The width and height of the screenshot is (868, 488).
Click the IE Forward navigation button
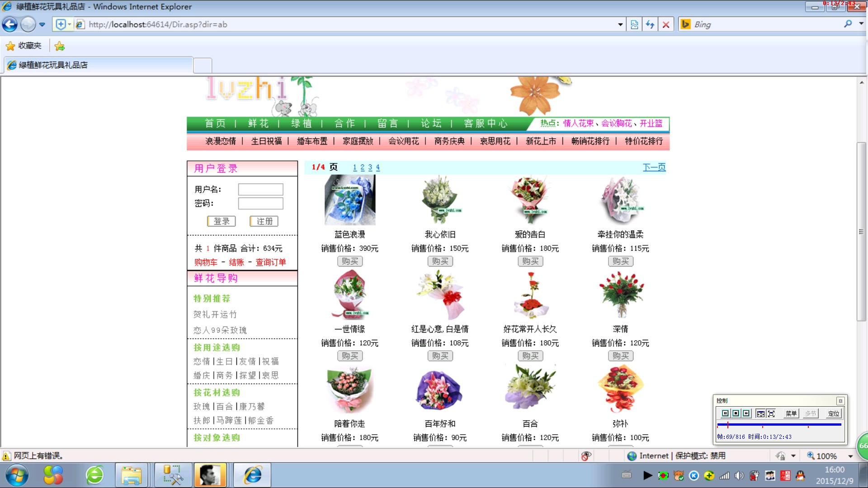[x=28, y=24]
